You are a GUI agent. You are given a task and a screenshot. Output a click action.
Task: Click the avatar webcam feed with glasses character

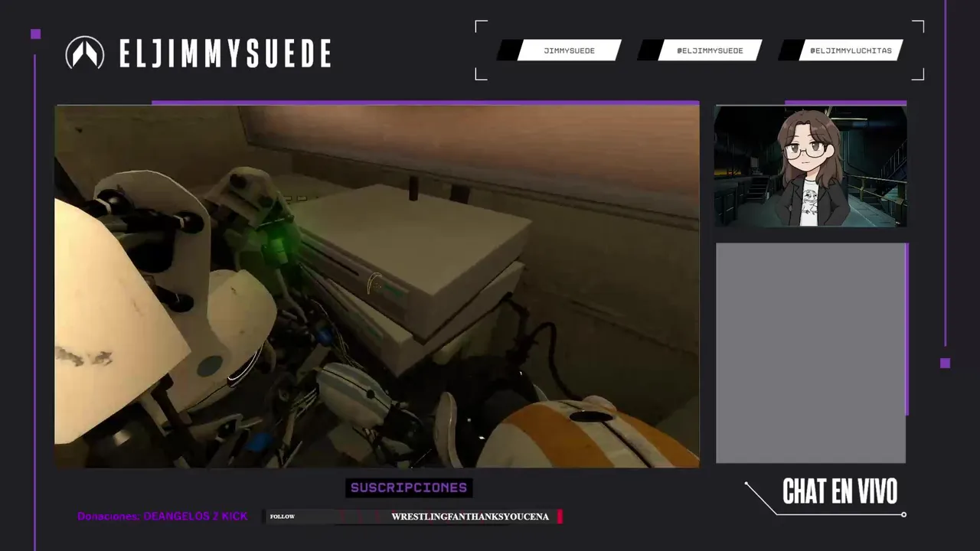click(811, 166)
